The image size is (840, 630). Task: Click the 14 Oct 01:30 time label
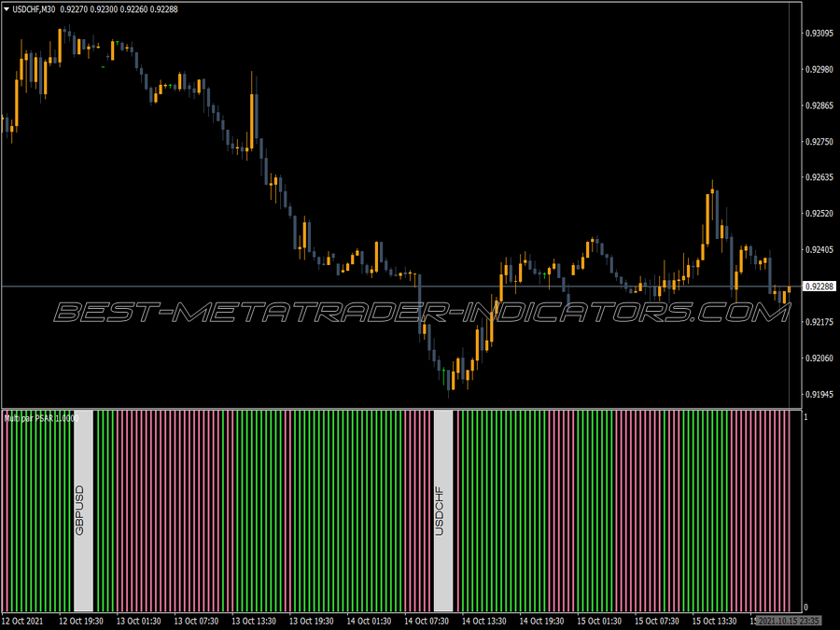click(369, 621)
